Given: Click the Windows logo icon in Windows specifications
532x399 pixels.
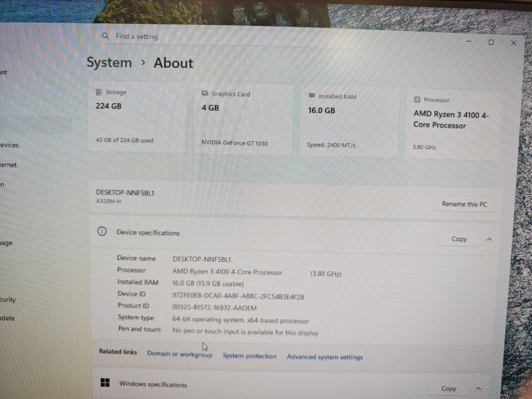Looking at the screenshot, I should click(105, 382).
